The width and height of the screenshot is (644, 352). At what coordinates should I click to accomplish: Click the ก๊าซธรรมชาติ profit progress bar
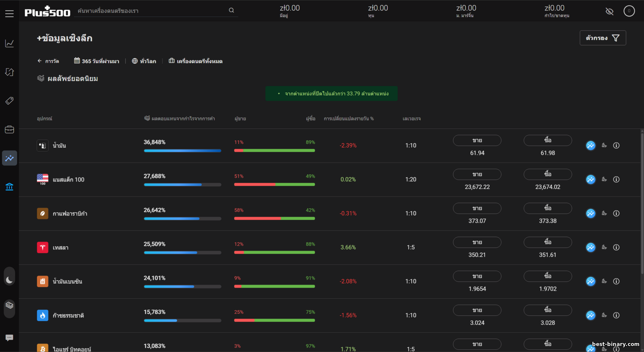tap(182, 320)
